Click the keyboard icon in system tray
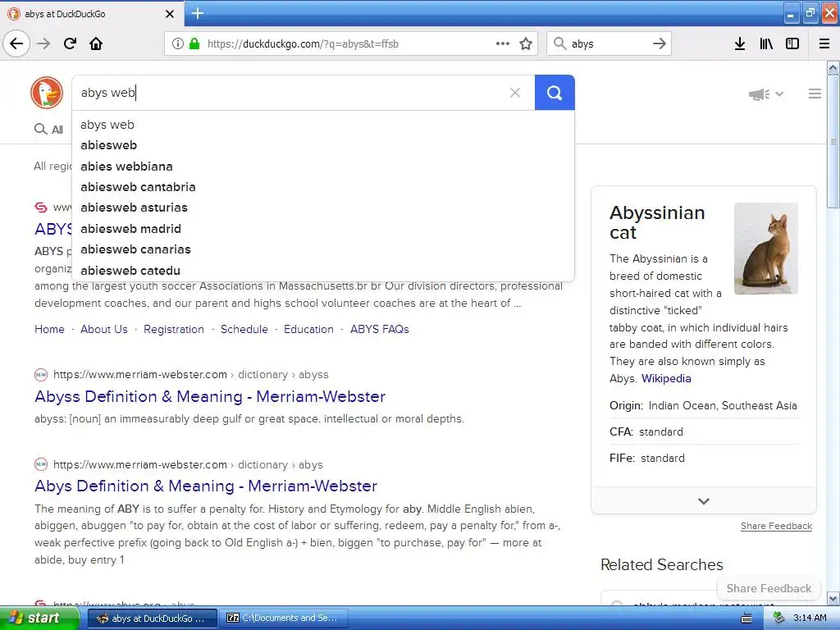This screenshot has height=630, width=840. [x=746, y=619]
